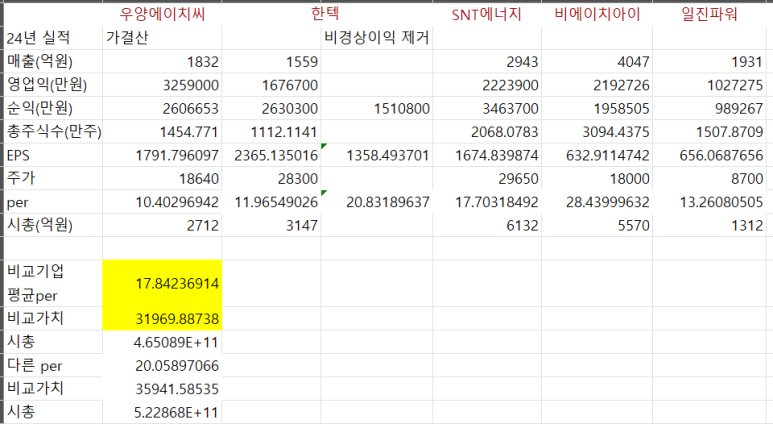Screen dimensions: 773x424
Task: Select yellow average per cell 17.84236914
Action: [162, 283]
